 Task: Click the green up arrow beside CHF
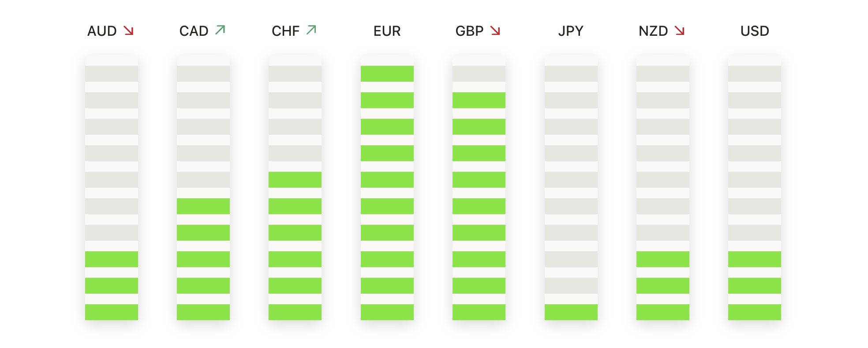click(x=311, y=30)
